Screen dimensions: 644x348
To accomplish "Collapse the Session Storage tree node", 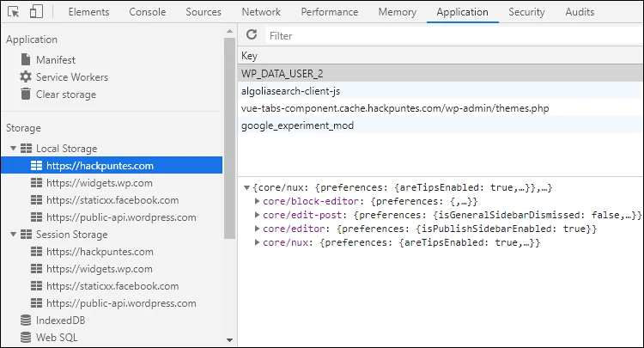I will [13, 235].
